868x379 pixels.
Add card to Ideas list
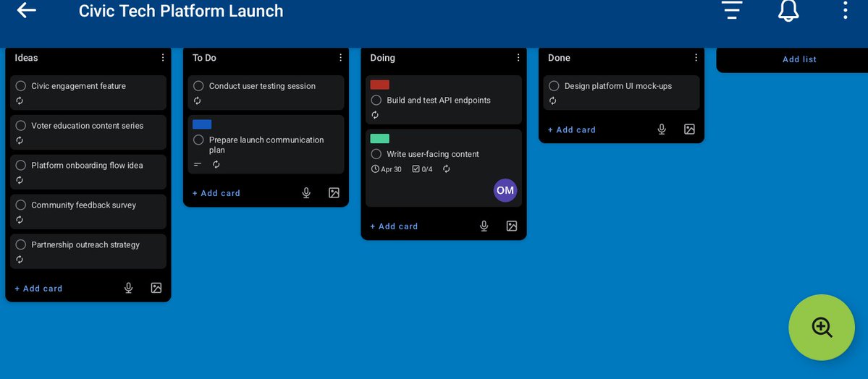[38, 289]
